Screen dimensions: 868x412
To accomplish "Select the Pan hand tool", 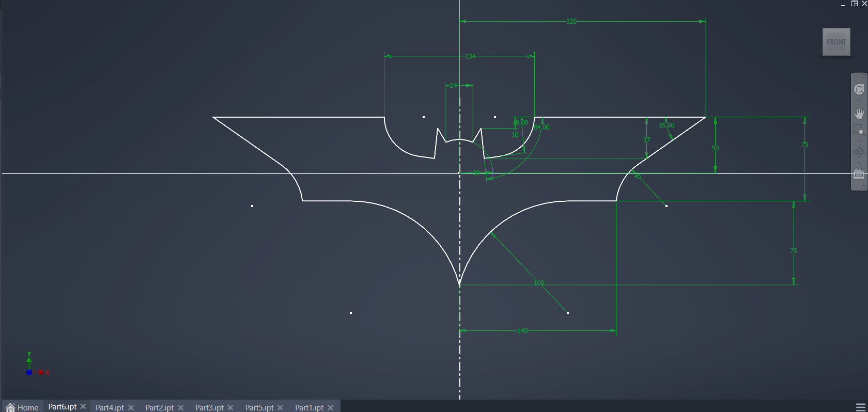I will click(x=859, y=113).
